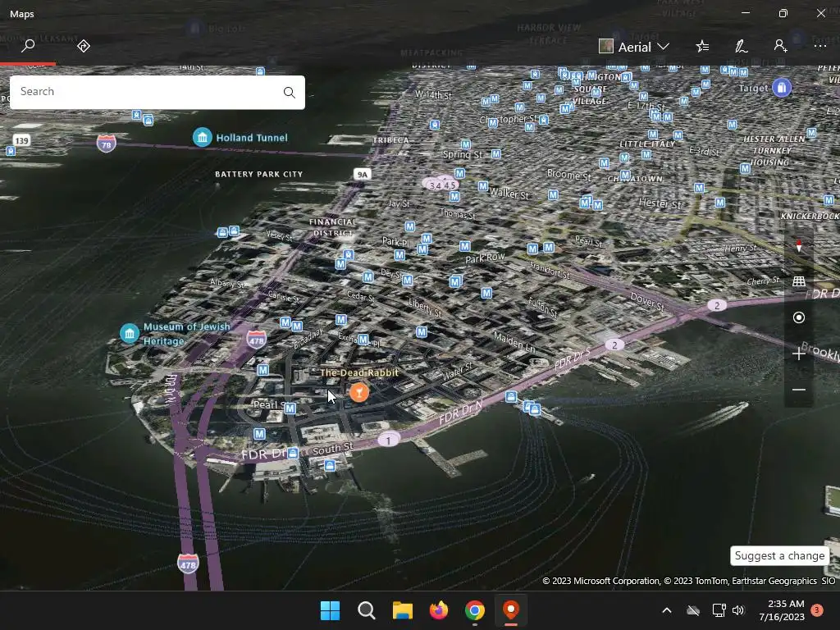Click the lower I-478 shield at bottom
Viewport: 840px width, 630px height.
(188, 564)
